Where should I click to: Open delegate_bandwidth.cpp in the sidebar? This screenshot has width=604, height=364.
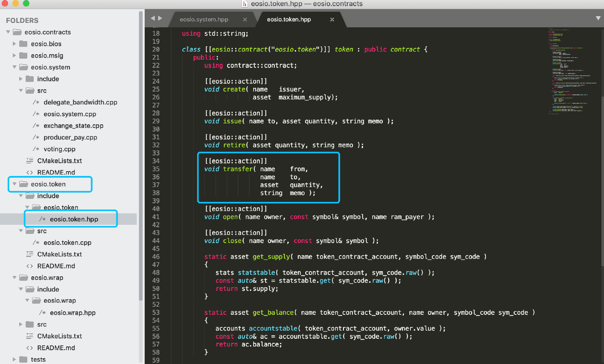point(80,102)
